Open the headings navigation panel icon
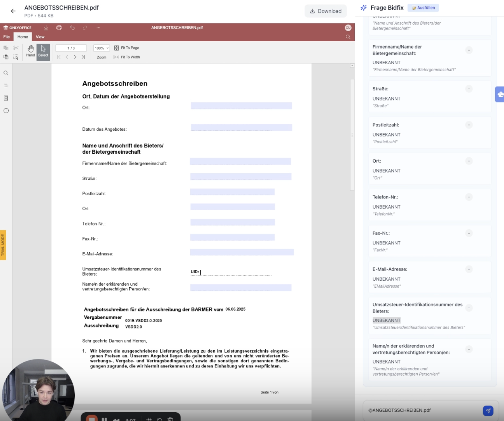This screenshot has height=421, width=504. [x=6, y=86]
